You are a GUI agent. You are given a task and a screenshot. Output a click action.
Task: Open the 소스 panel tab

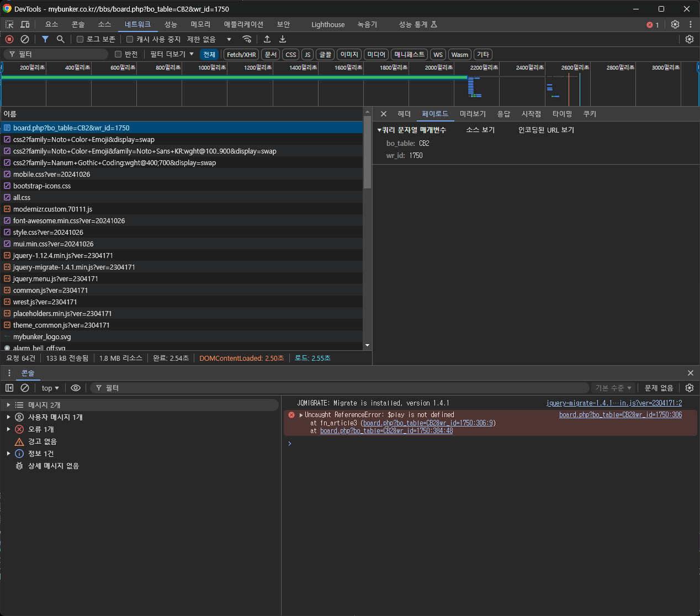[x=104, y=24]
